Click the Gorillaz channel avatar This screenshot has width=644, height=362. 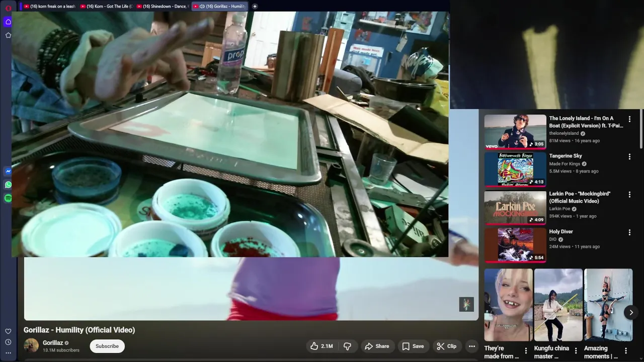click(31, 345)
